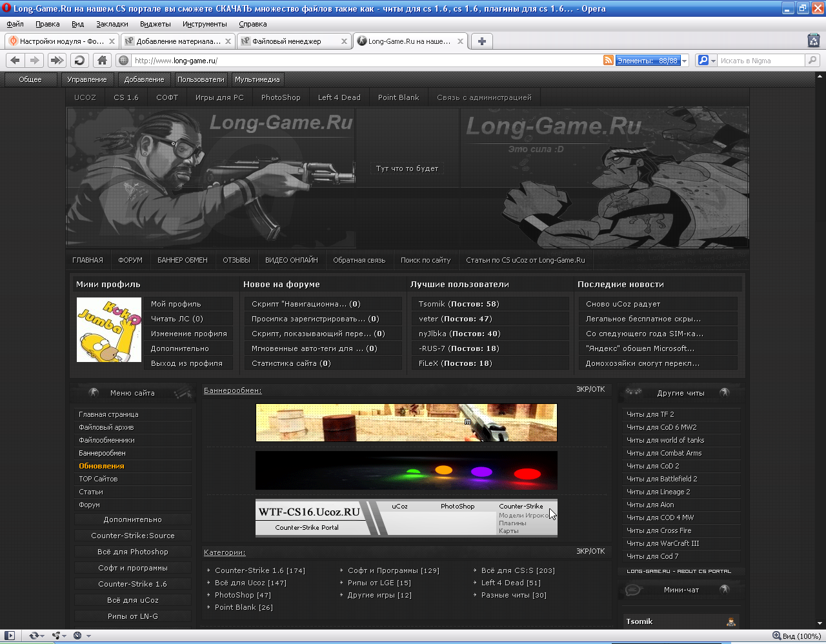Open closed tabs trash icon
The width and height of the screenshot is (826, 644).
pos(814,41)
